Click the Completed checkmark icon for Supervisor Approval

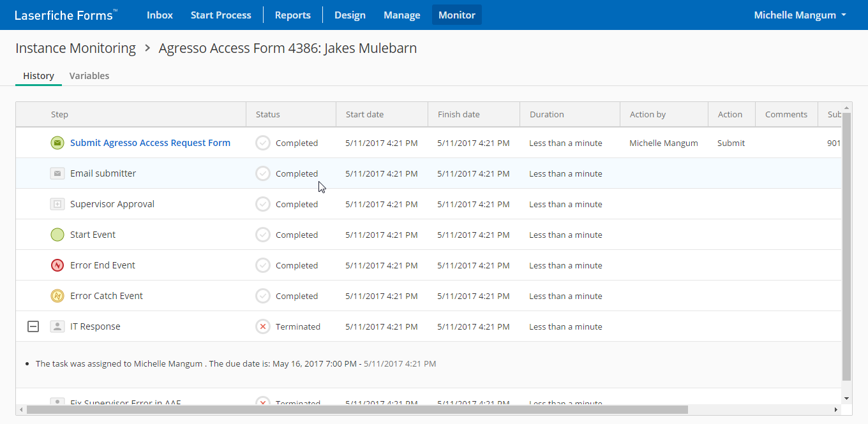tap(263, 204)
